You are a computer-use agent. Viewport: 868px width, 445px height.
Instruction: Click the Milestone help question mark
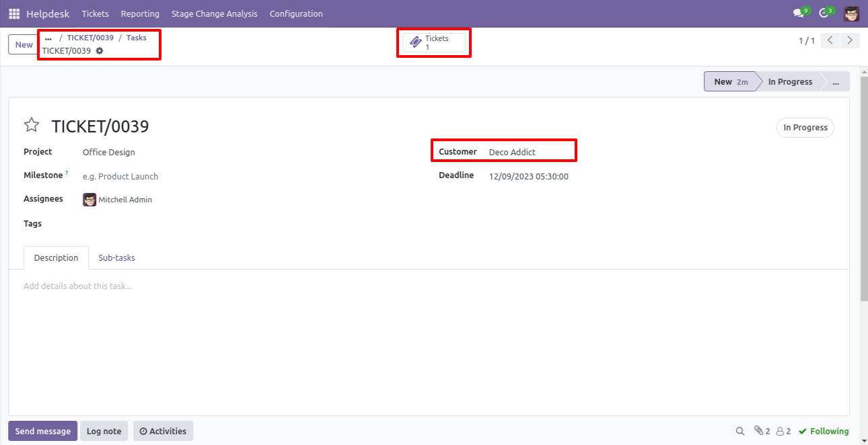67,173
